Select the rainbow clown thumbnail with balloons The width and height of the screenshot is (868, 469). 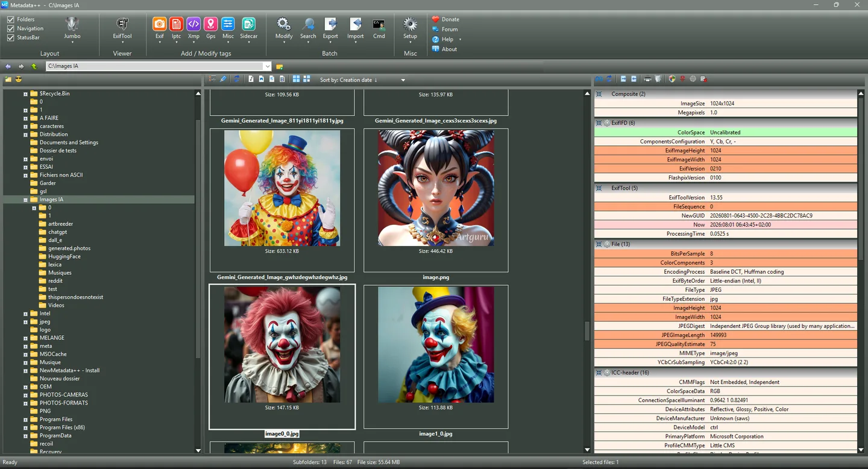282,188
